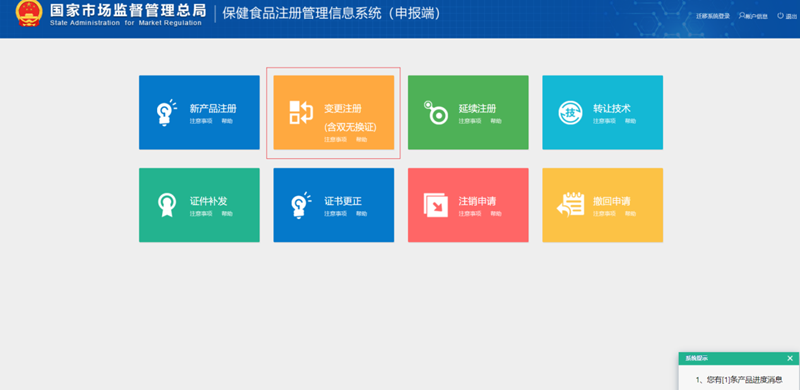Image resolution: width=800 pixels, height=390 pixels.
Task: Open 帮助 under 转让技术
Action: point(630,121)
